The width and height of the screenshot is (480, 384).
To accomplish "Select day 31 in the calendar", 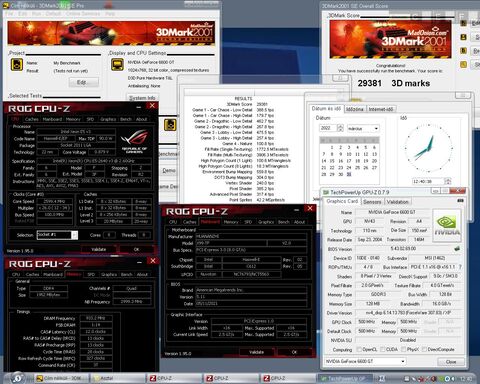I will pos(349,174).
